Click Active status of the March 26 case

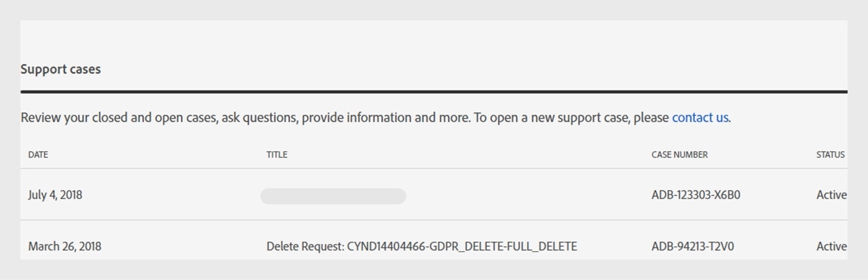[831, 246]
